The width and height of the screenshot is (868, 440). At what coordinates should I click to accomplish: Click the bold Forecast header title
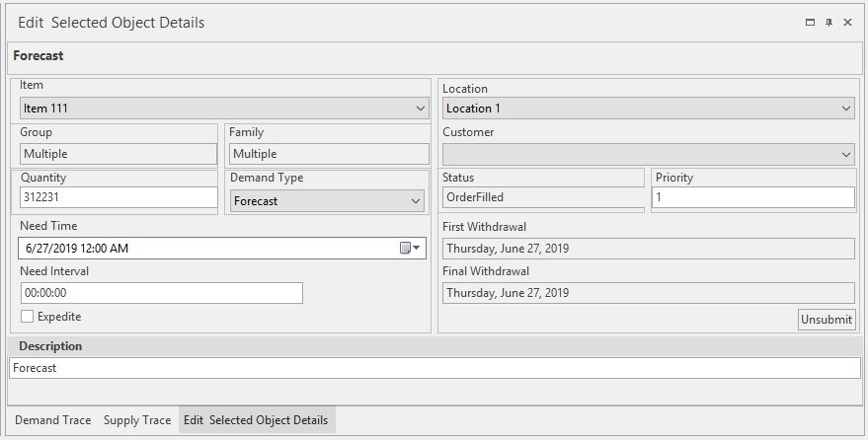point(39,56)
